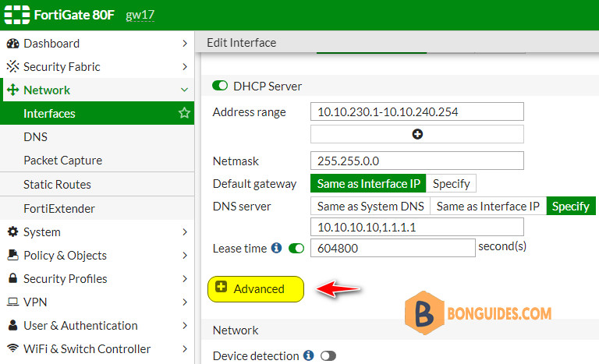Screen dimensions: 599x364
Task: Click the Network arrows icon
Action: point(12,90)
